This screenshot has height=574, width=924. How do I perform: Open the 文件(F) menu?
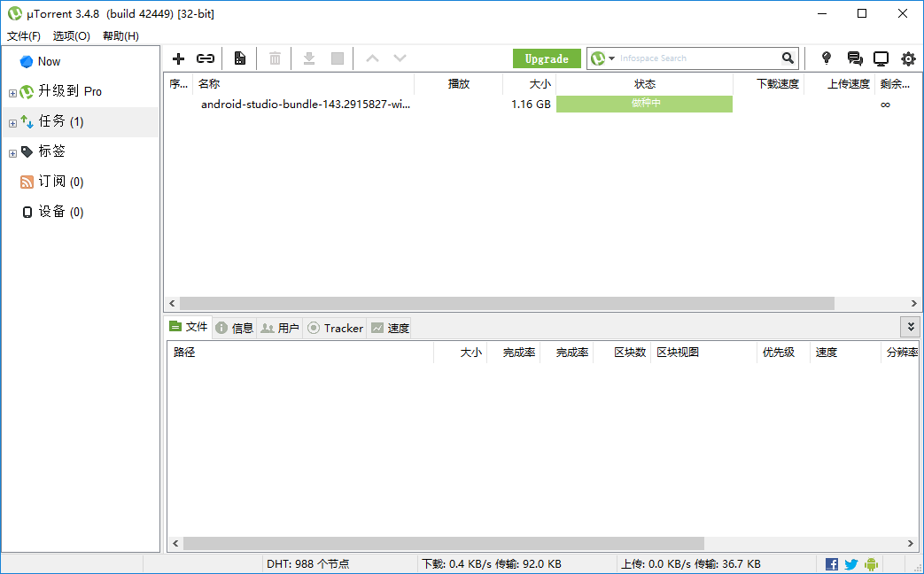[x=24, y=36]
